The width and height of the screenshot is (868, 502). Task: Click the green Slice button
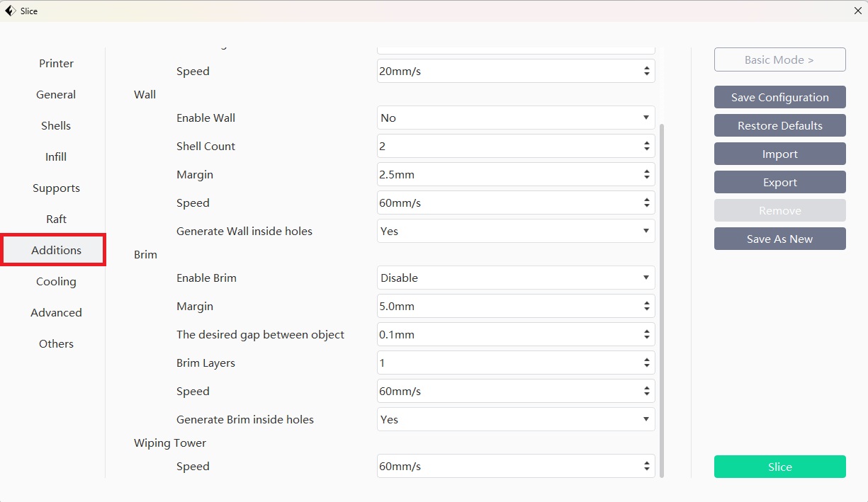pos(779,467)
